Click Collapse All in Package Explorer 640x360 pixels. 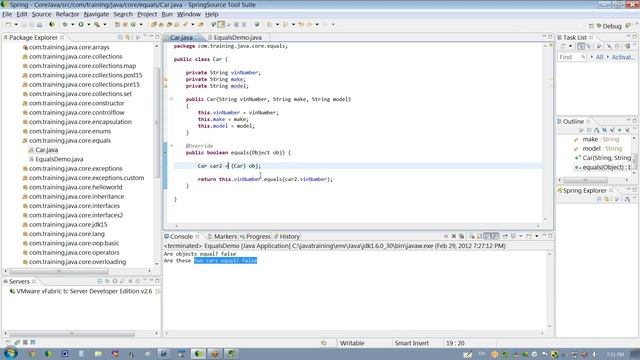click(x=120, y=37)
